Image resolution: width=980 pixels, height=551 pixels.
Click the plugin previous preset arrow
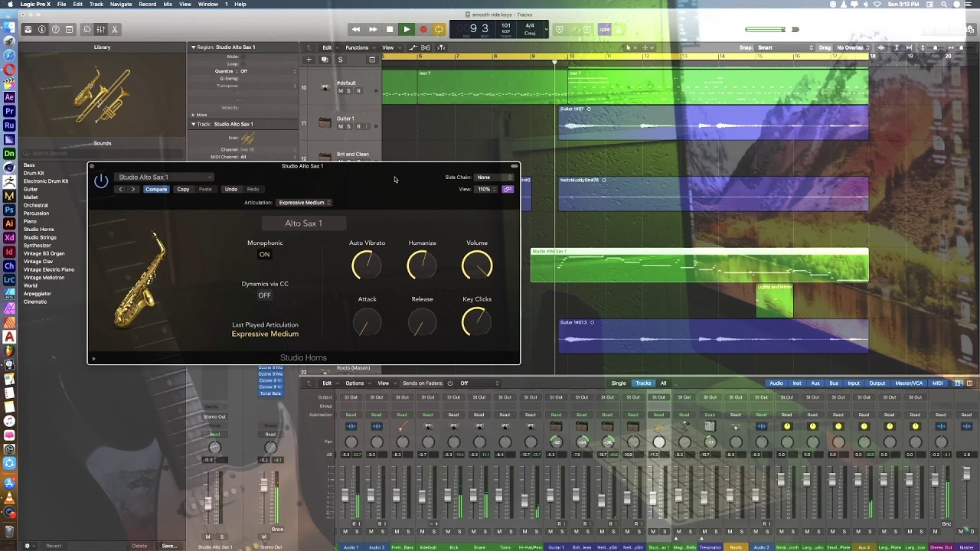pyautogui.click(x=120, y=189)
